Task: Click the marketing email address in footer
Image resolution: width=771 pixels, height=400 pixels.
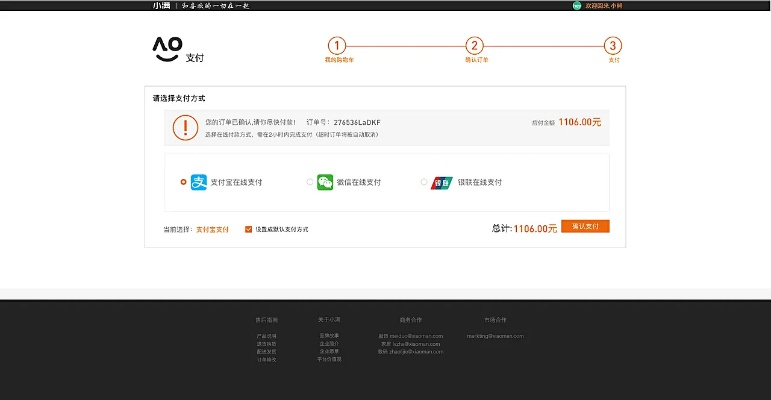Action: pyautogui.click(x=495, y=336)
